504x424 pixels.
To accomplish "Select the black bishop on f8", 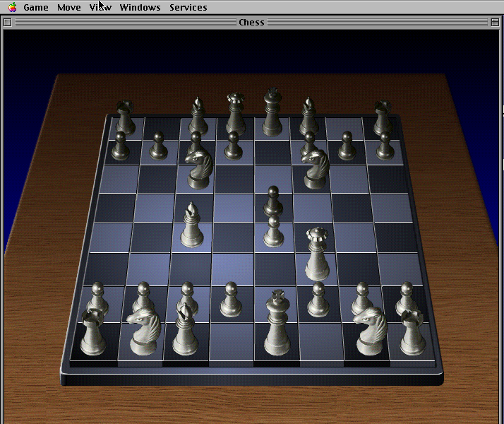I will [x=309, y=116].
